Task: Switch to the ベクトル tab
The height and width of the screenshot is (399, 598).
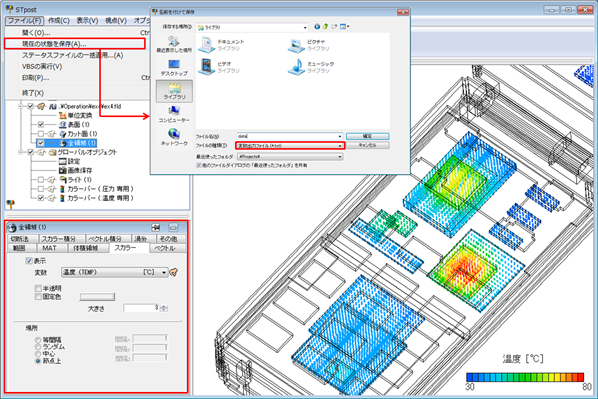Action: (x=164, y=248)
